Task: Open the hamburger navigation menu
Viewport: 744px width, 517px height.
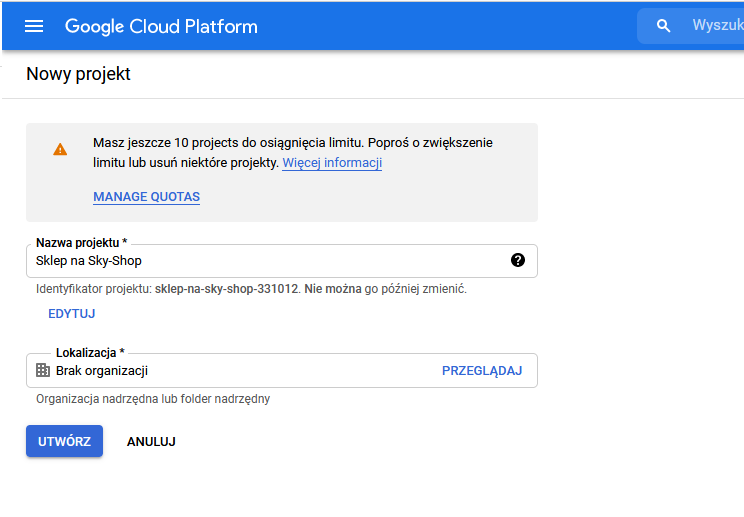Action: coord(34,27)
